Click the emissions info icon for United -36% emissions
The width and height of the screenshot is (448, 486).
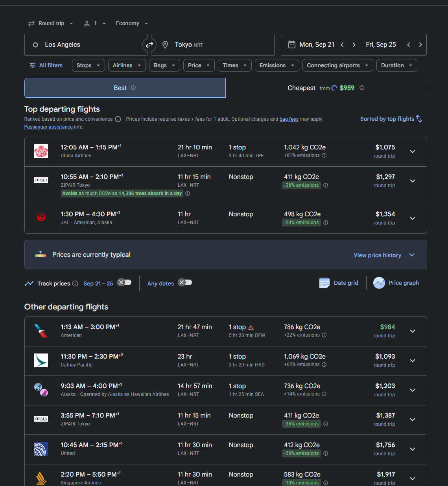pos(326,453)
